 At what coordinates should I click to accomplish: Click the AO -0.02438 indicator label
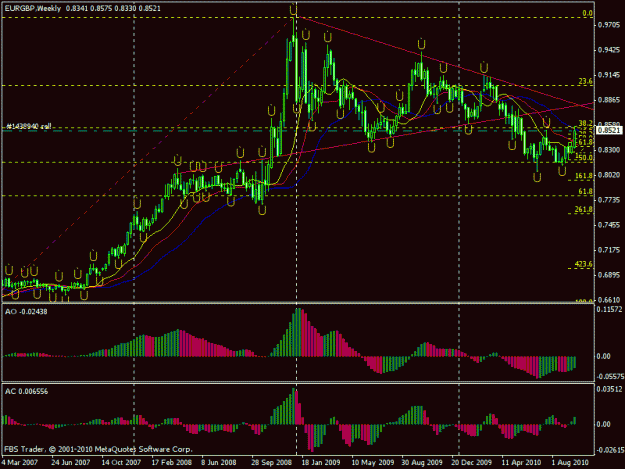coord(26,312)
